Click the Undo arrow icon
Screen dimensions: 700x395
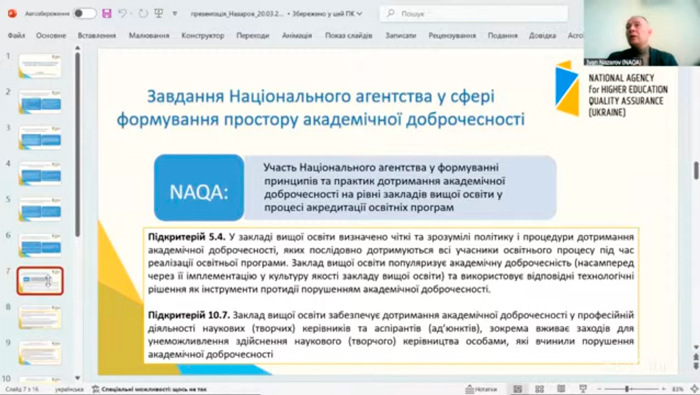point(122,13)
